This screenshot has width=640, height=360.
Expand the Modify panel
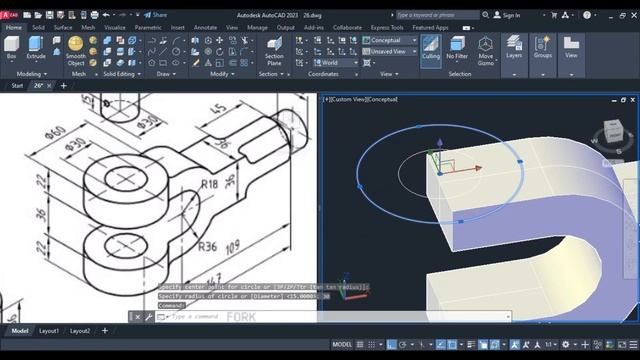(222, 74)
